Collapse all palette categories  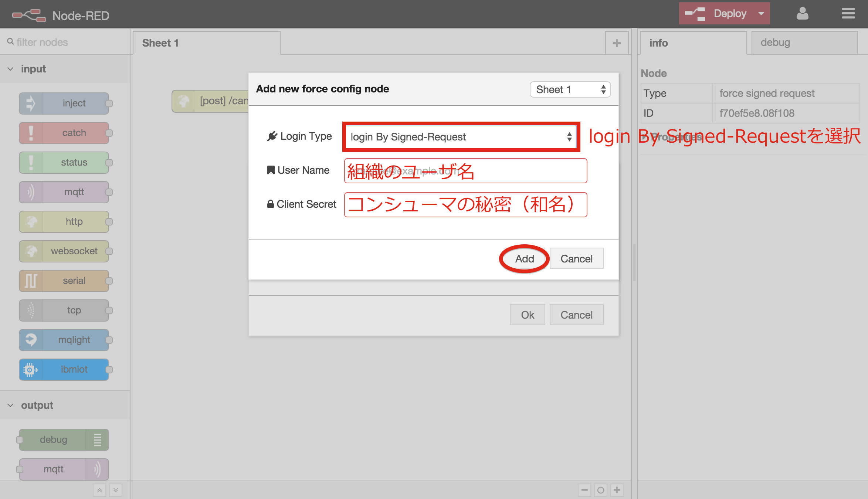pyautogui.click(x=99, y=490)
